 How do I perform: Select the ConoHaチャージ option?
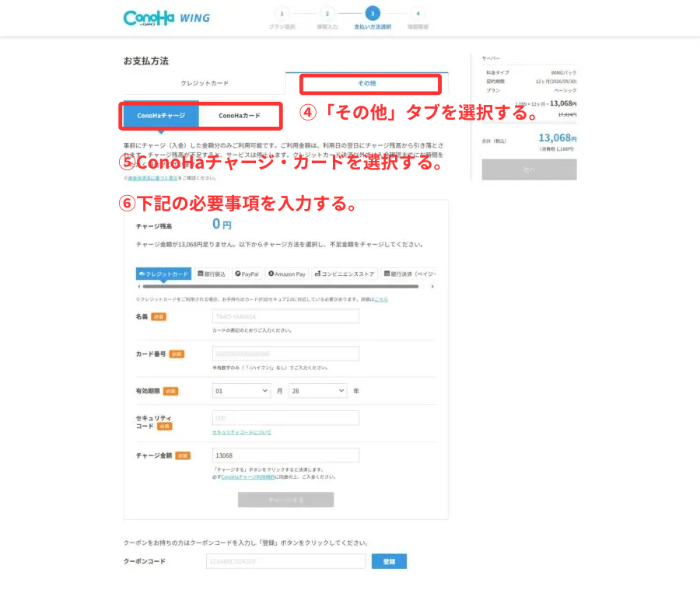click(161, 116)
